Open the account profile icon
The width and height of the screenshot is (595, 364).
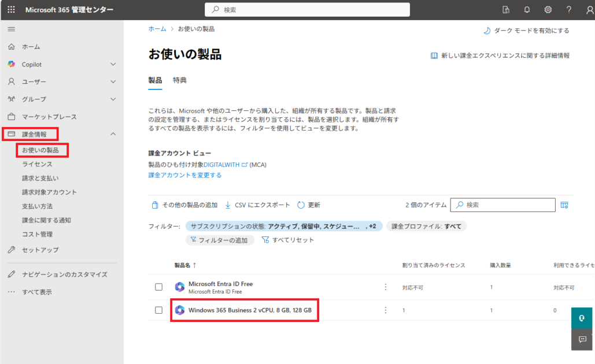(589, 10)
